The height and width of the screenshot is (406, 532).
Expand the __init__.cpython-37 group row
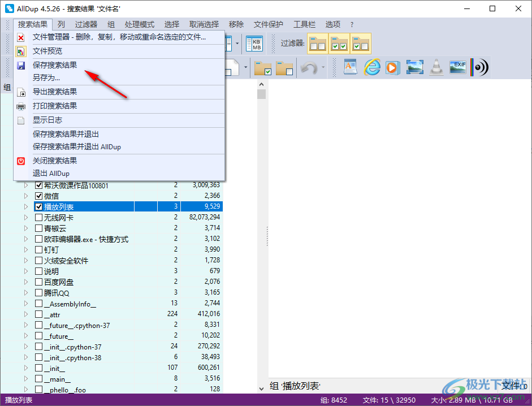pyautogui.click(x=26, y=347)
